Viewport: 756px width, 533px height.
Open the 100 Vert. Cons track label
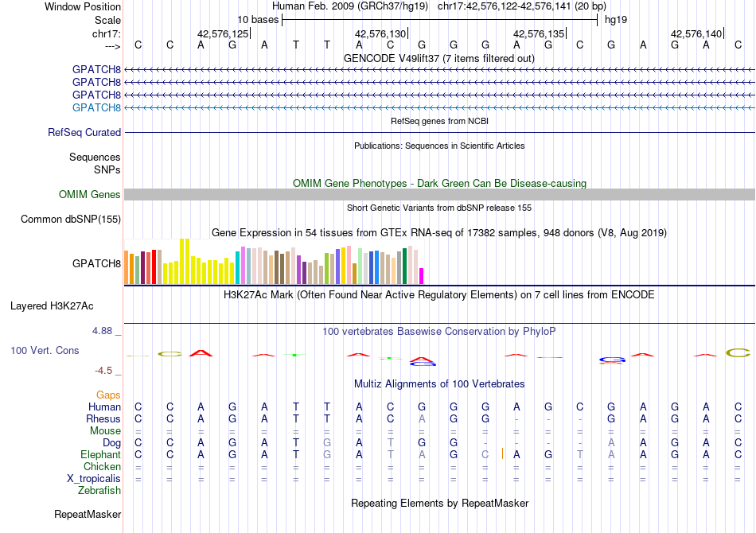(x=45, y=351)
